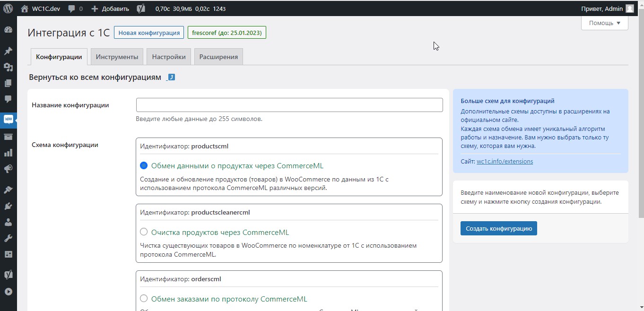Open the wc1c.info/extensions link
The width and height of the screenshot is (644, 311).
click(505, 161)
